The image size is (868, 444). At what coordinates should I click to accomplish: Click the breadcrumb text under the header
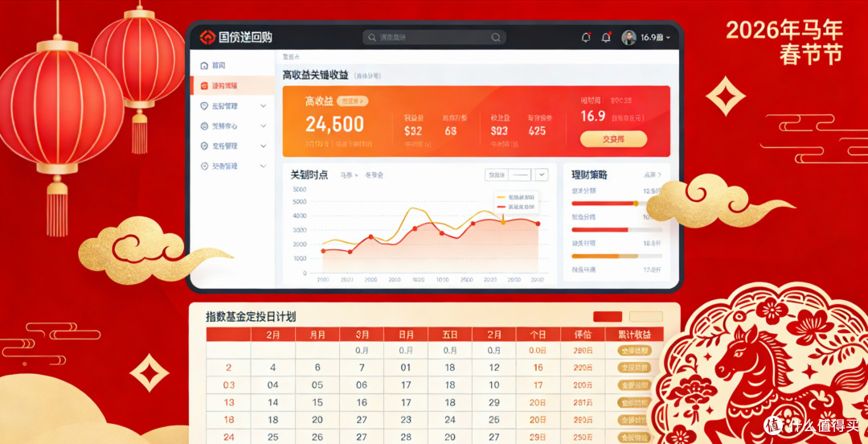tap(291, 56)
